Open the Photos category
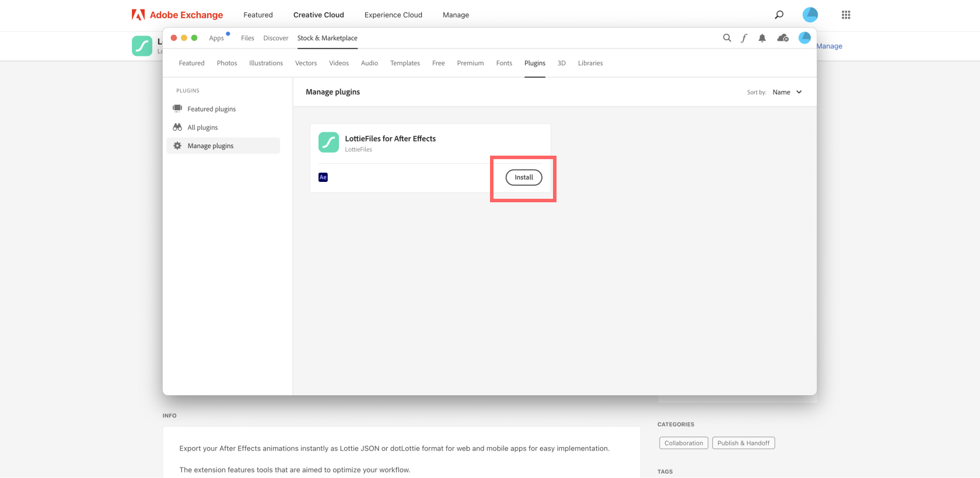Viewport: 980px width, 478px height. pos(227,63)
